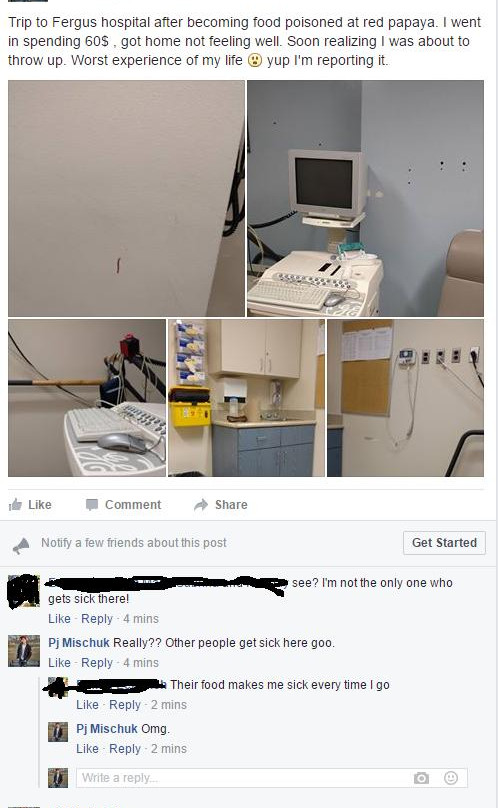Viewport: 498px width, 808px height.
Task: Open the emoji smiley picker in reply box
Action: point(451,778)
